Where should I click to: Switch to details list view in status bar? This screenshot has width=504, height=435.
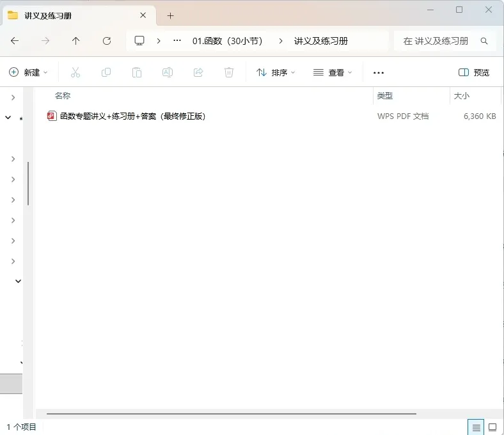pos(476,427)
